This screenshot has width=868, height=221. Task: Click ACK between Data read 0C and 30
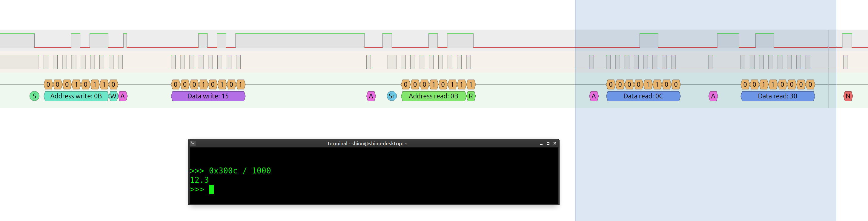[x=713, y=96]
